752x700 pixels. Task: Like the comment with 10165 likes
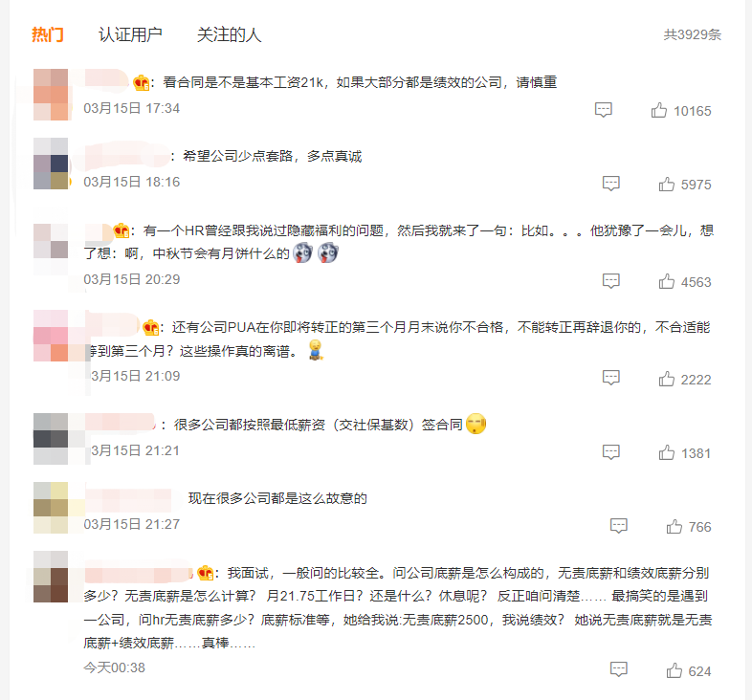(x=659, y=110)
